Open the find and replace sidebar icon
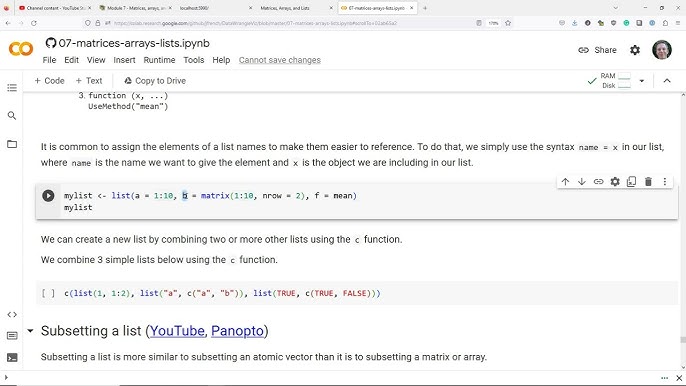This screenshot has width=686, height=386. tap(12, 116)
